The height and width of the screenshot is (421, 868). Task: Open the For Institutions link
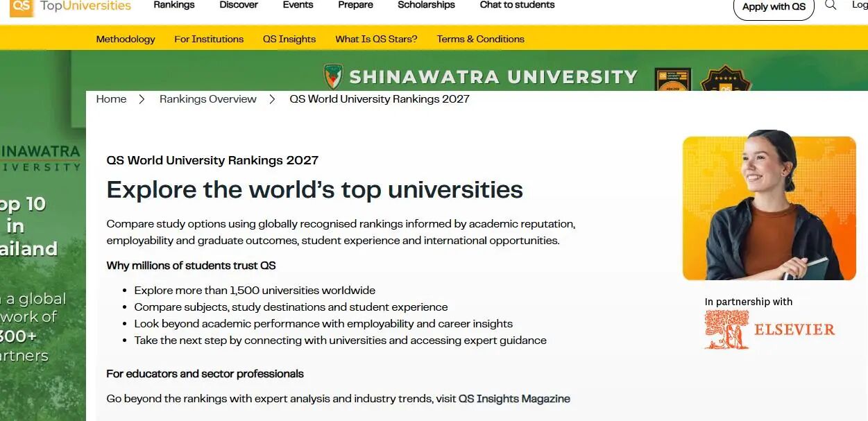209,39
